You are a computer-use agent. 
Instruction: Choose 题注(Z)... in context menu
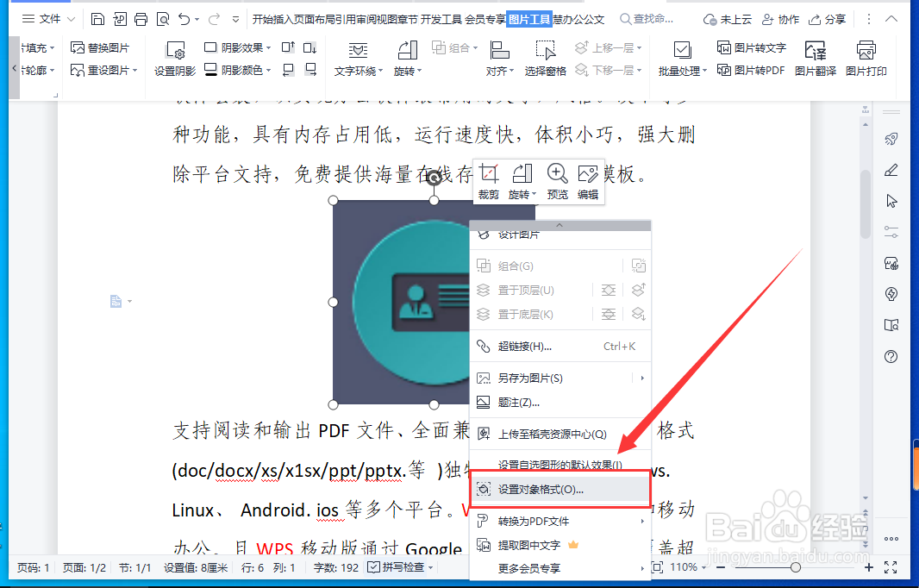pos(560,402)
